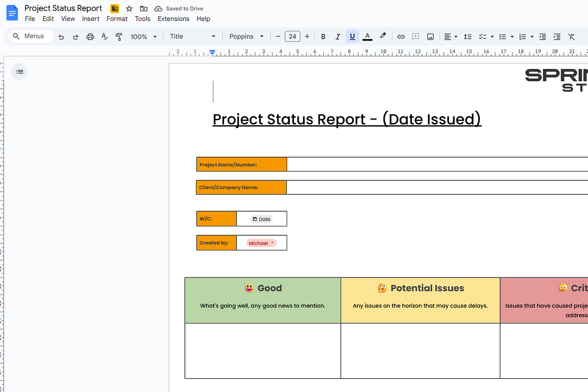This screenshot has height=392, width=588.
Task: Print the document
Action: pos(90,37)
